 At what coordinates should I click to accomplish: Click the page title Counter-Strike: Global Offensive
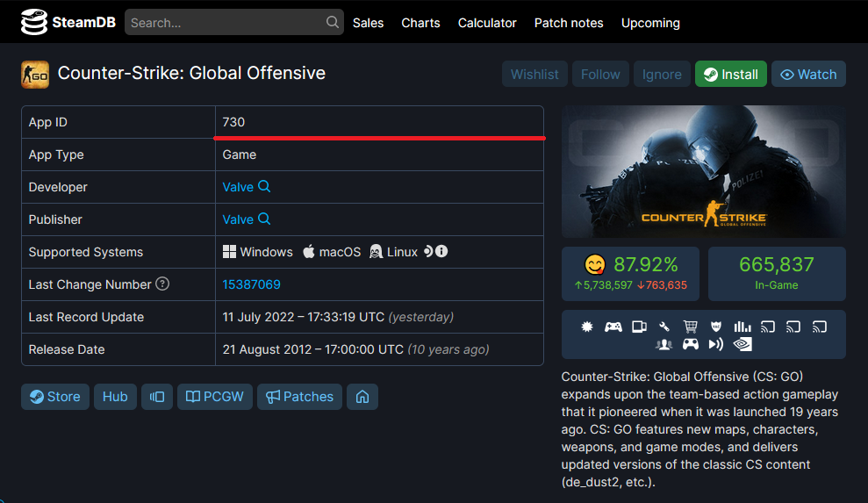[191, 73]
